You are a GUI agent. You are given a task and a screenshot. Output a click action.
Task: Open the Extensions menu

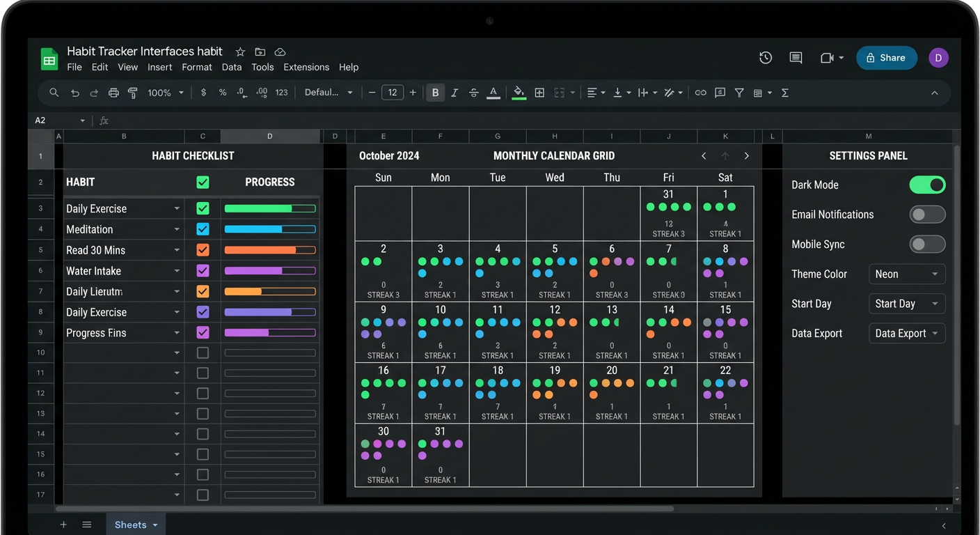[306, 68]
